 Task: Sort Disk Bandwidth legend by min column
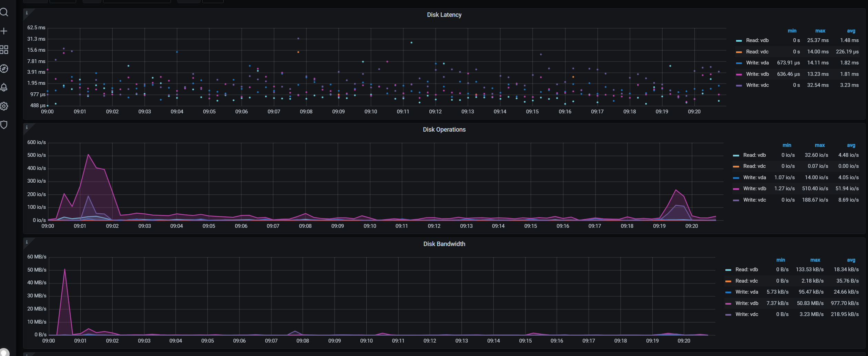coord(780,260)
